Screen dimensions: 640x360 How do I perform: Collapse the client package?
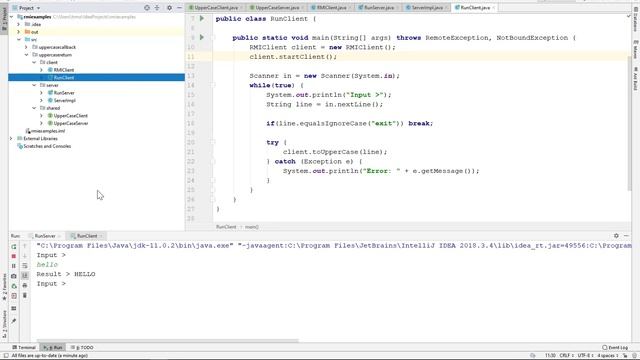point(34,62)
